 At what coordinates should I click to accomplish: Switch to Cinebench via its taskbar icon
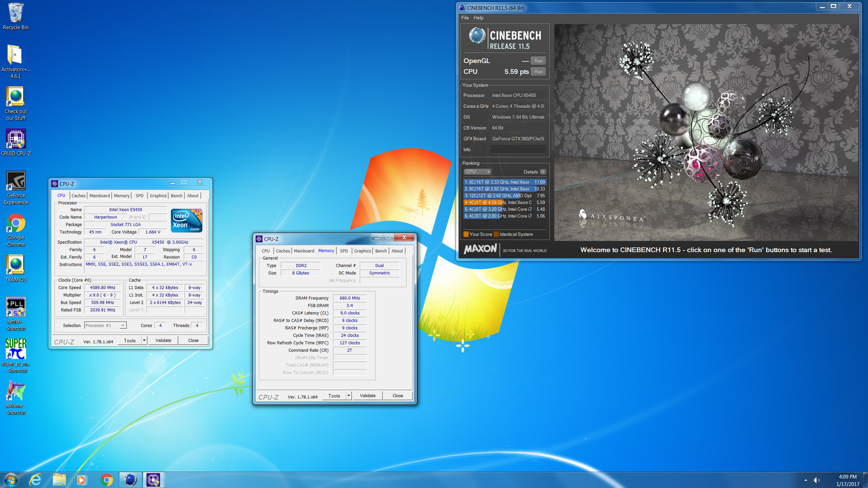pos(130,480)
